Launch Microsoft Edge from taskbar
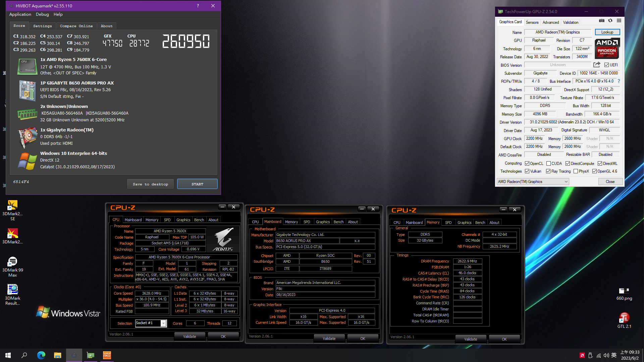The width and height of the screenshot is (644, 362). click(41, 355)
